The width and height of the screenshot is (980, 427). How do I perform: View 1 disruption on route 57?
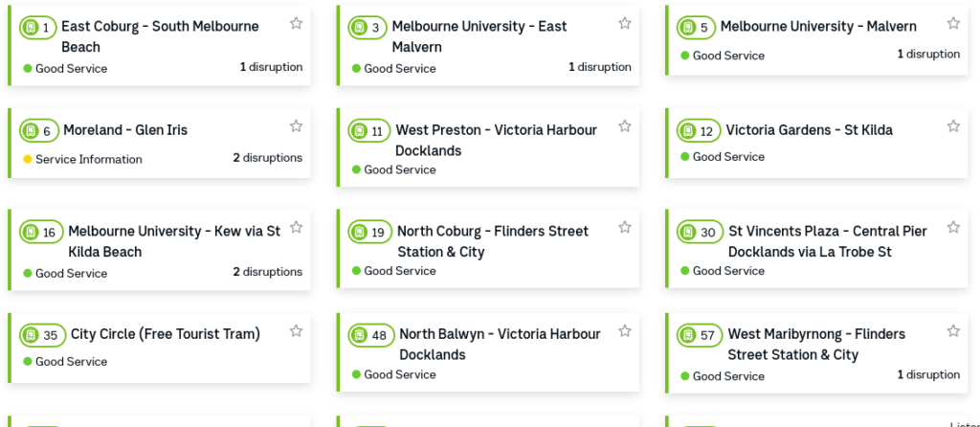[928, 374]
